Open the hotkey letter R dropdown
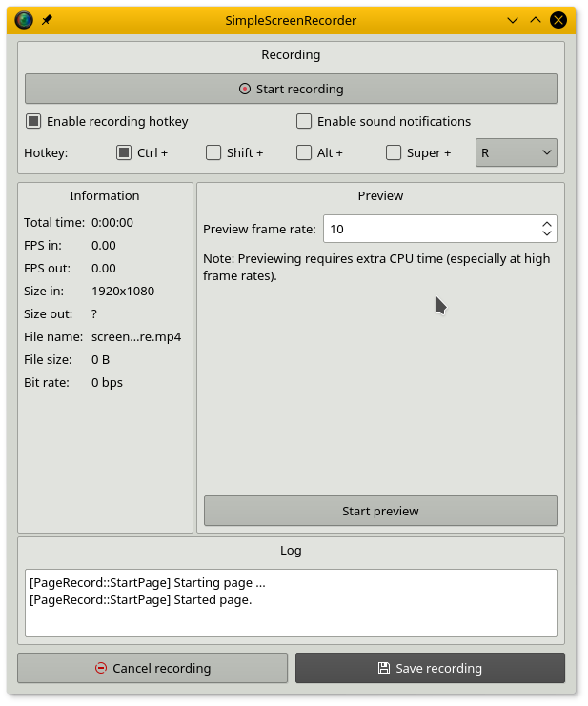This screenshot has width=588, height=706. 516,152
